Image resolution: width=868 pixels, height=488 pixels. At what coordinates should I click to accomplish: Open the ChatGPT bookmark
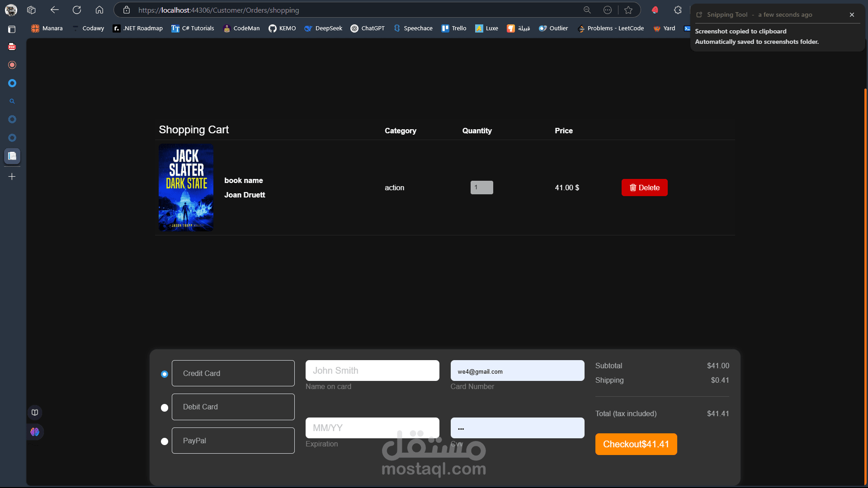point(368,28)
